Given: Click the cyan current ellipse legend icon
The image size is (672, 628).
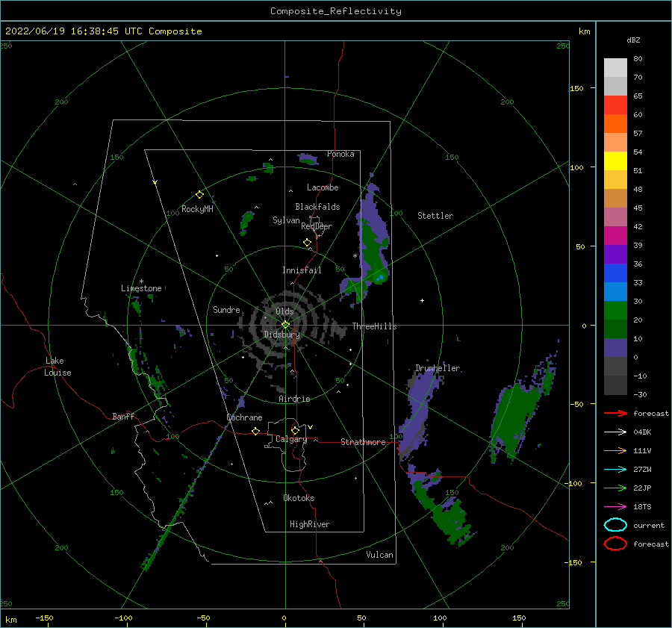Looking at the screenshot, I should (x=615, y=525).
